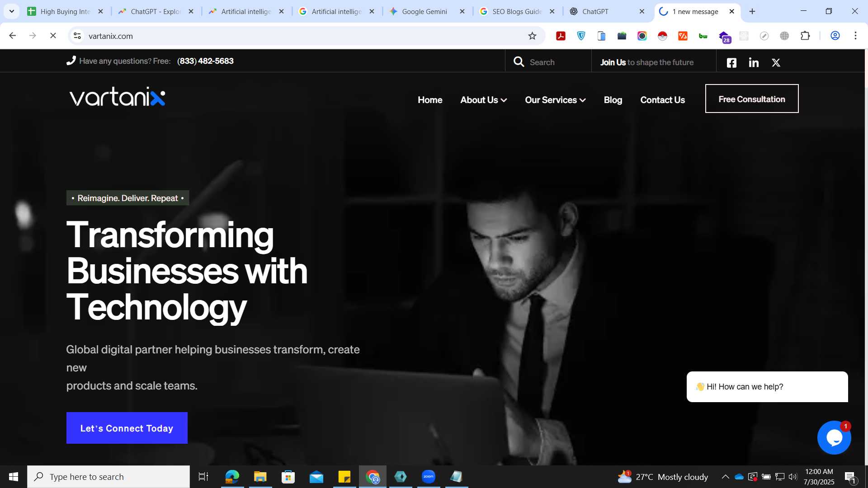Image resolution: width=868 pixels, height=488 pixels.
Task: Close the Google Gemini tab
Action: (x=462, y=11)
